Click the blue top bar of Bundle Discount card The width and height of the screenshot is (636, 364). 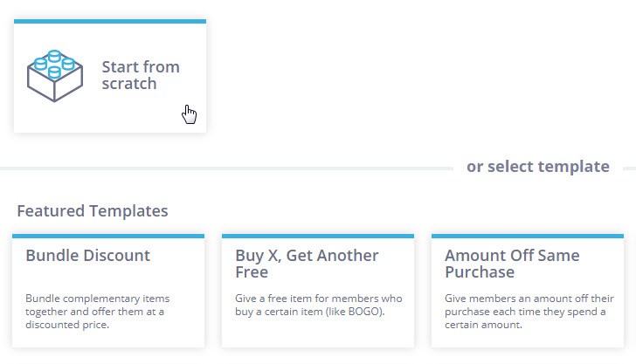108,236
